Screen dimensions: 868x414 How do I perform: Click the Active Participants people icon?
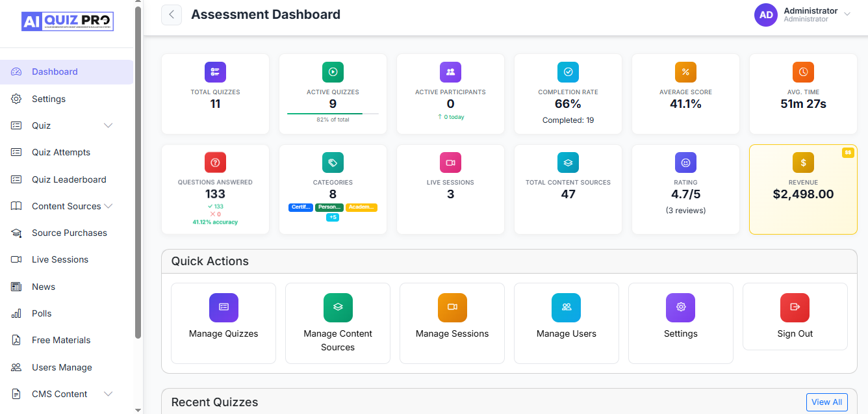click(x=450, y=72)
